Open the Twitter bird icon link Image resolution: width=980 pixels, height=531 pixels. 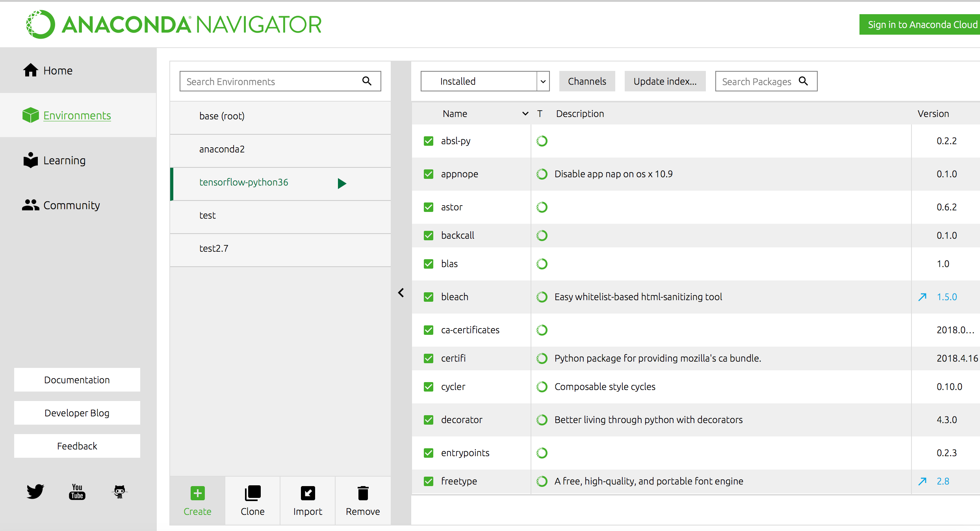(35, 491)
